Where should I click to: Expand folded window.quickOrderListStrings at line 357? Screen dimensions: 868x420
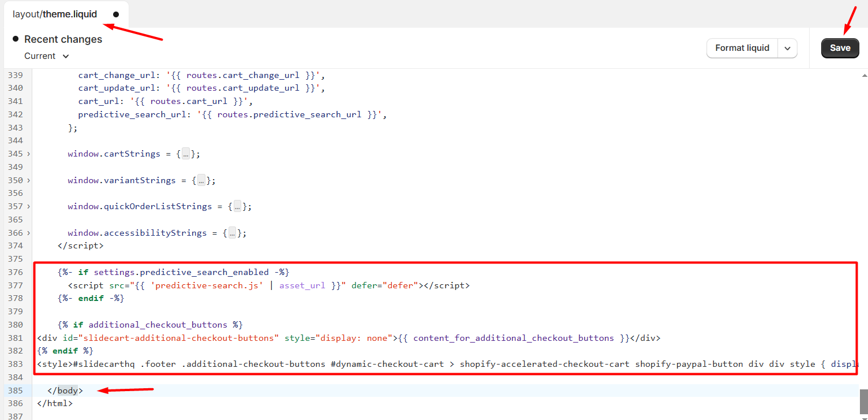pos(28,207)
